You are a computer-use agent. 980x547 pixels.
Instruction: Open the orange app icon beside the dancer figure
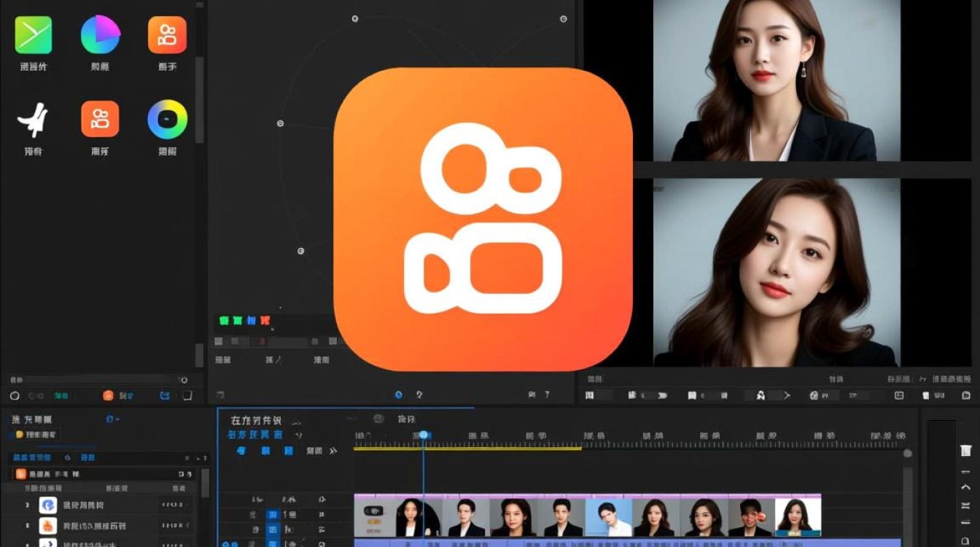pos(100,119)
